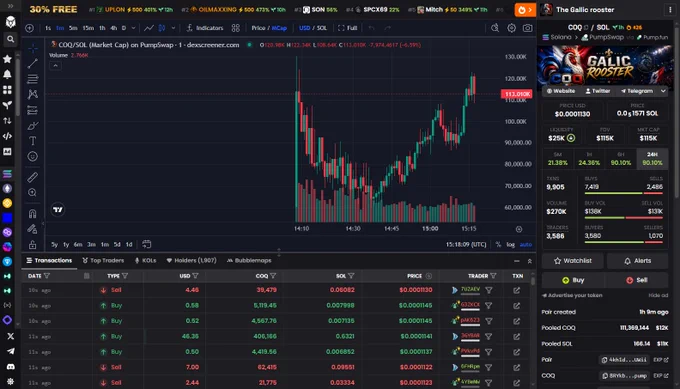Select the brush drawing tool

click(x=33, y=126)
